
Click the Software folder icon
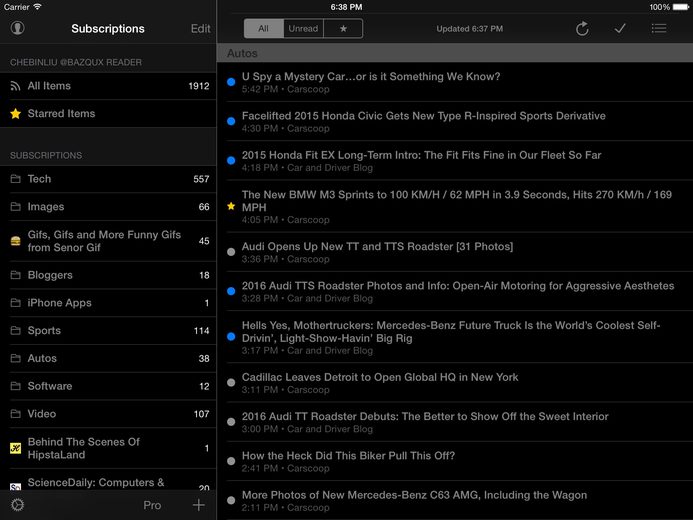tap(15, 386)
